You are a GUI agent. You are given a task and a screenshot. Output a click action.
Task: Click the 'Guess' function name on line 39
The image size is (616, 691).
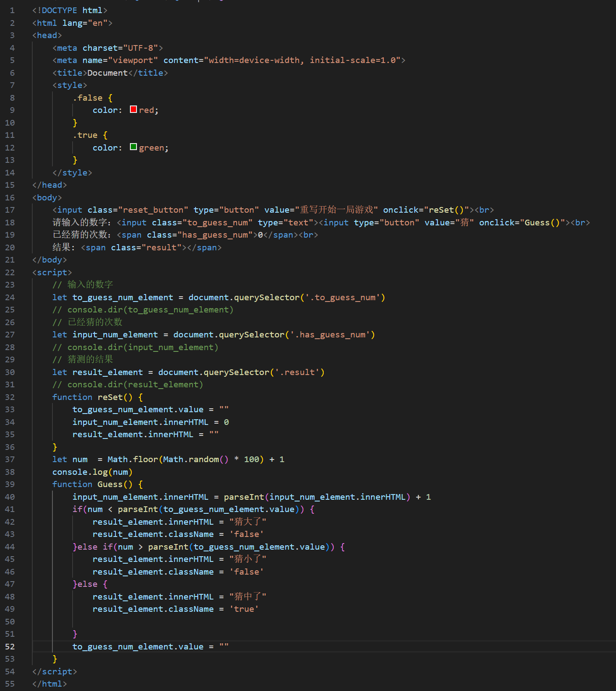point(110,484)
